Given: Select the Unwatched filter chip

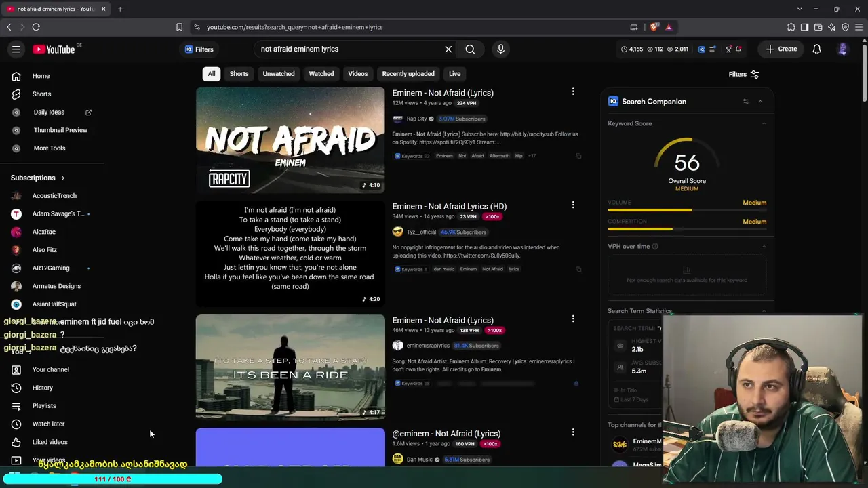Looking at the screenshot, I should pyautogui.click(x=279, y=74).
